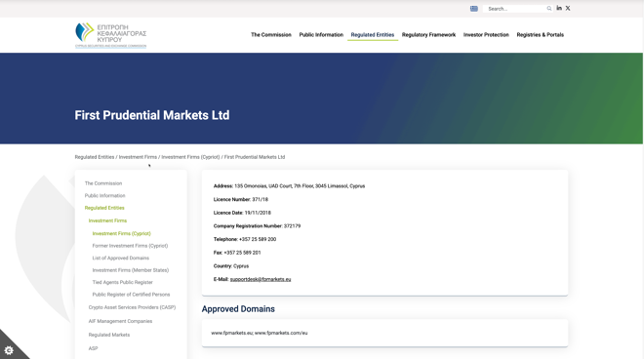644x359 pixels.
Task: Select AIF Management Companies in sidebar
Action: (x=120, y=321)
